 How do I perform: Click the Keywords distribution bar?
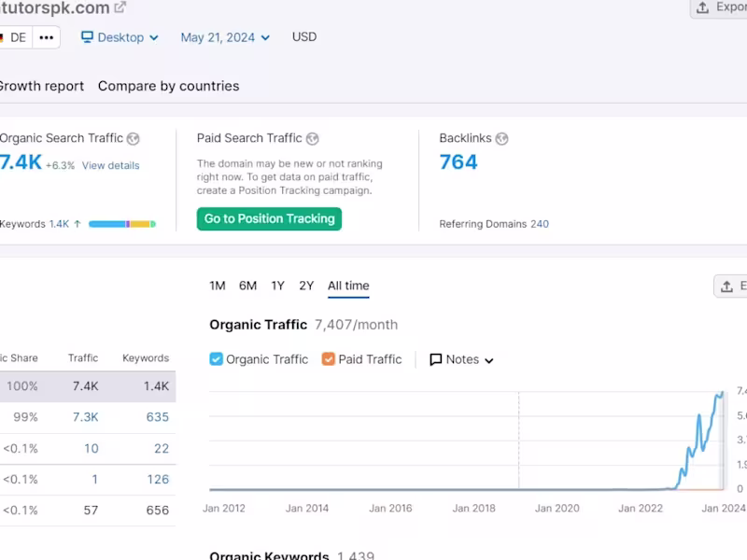(x=121, y=223)
